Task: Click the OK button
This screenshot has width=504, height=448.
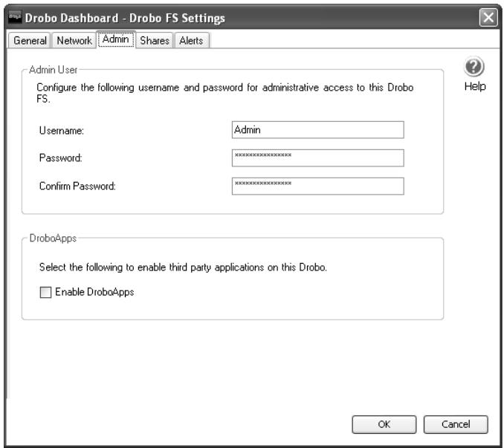Action: click(x=384, y=424)
